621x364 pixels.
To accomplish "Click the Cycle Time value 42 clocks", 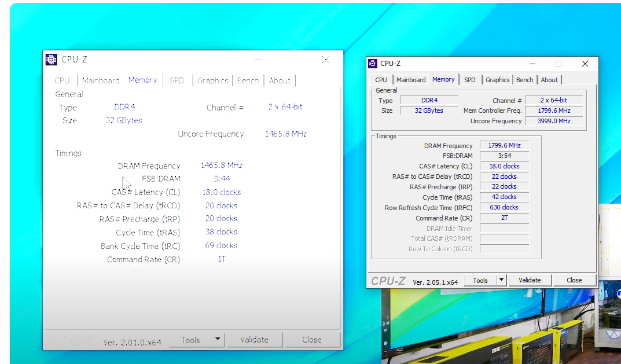I will click(x=504, y=197).
